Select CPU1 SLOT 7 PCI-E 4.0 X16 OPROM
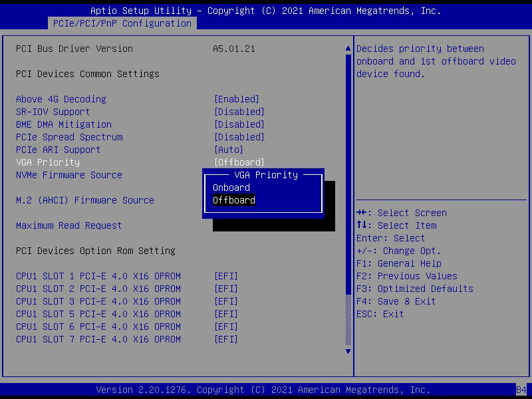532x399 pixels. point(98,339)
